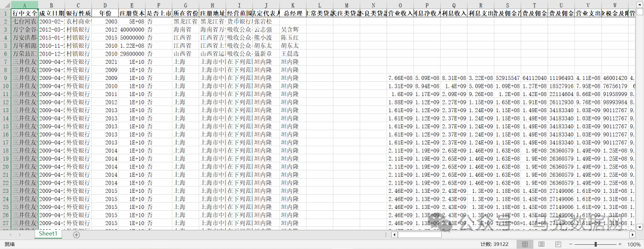Viewport: 644px width, 249px height.
Task: Click the horizontal scrollbar right arrow
Action: 632,235
